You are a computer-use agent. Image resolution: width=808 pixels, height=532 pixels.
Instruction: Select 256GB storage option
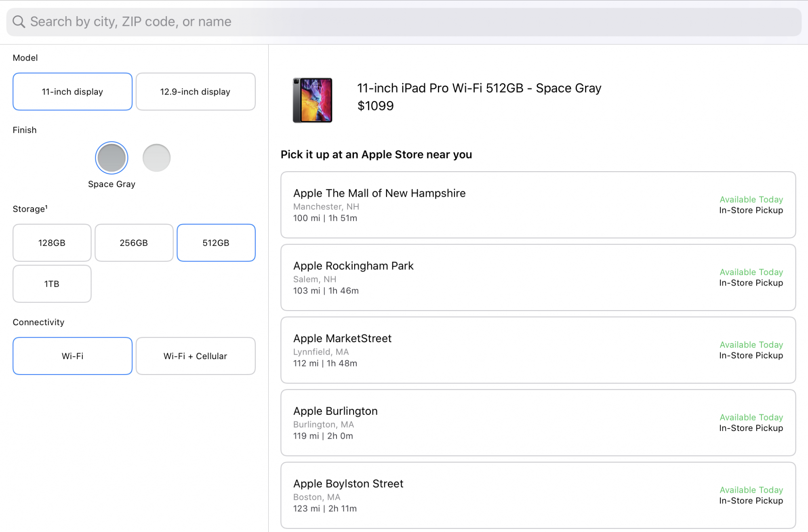(x=134, y=243)
